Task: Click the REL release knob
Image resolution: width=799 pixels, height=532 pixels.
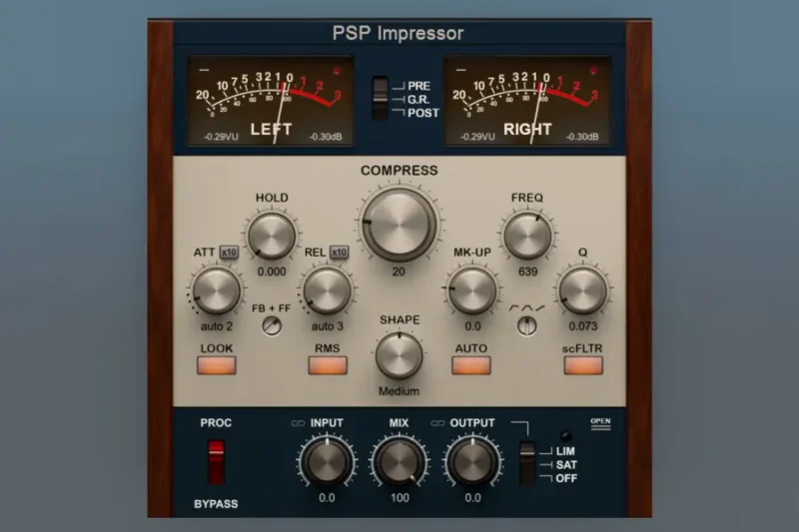Action: click(x=328, y=290)
